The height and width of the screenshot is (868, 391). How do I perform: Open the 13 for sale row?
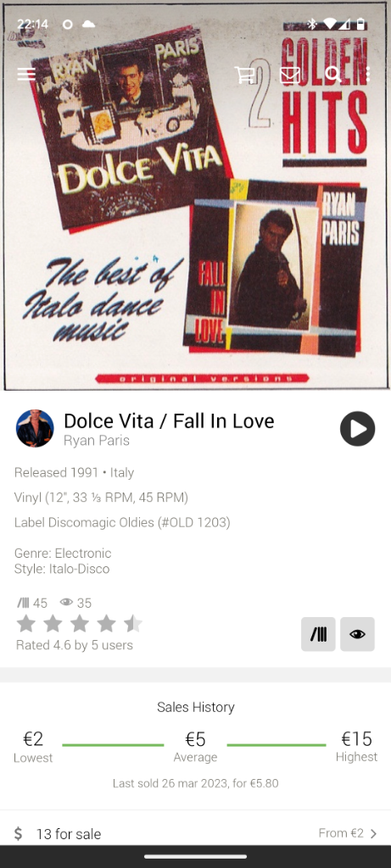(x=195, y=833)
